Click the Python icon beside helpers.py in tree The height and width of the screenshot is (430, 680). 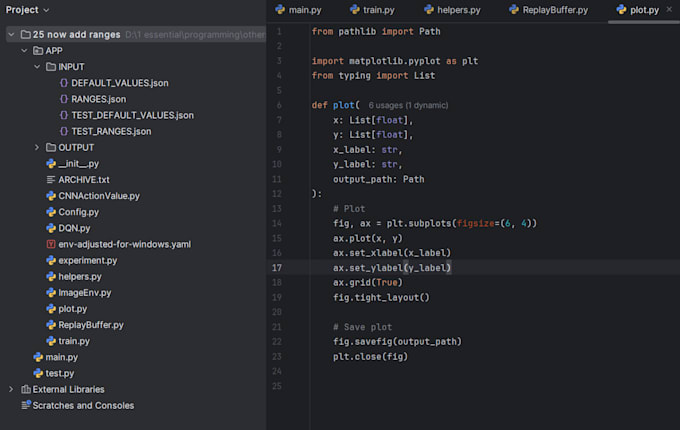pyautogui.click(x=51, y=277)
